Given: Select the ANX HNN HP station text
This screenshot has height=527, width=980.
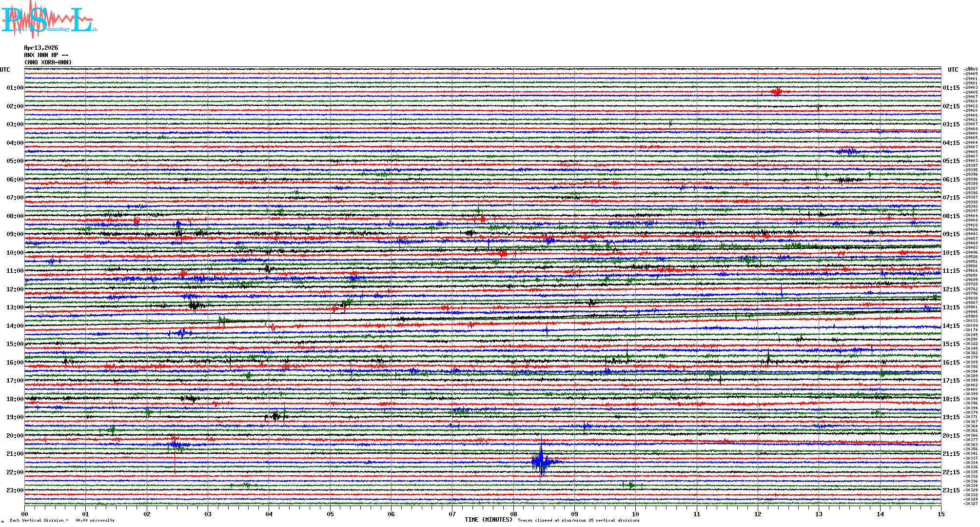Looking at the screenshot, I should [46, 55].
